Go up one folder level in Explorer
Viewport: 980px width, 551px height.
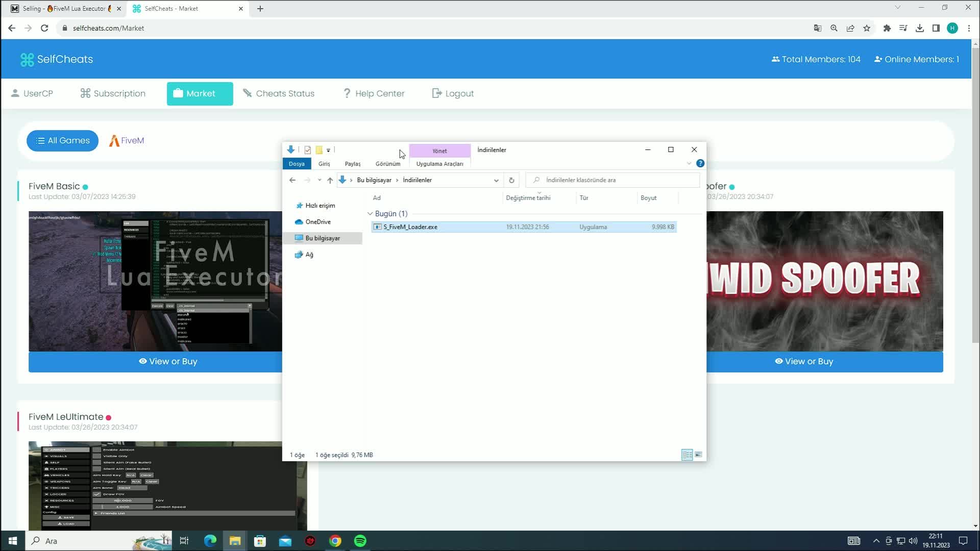point(330,180)
